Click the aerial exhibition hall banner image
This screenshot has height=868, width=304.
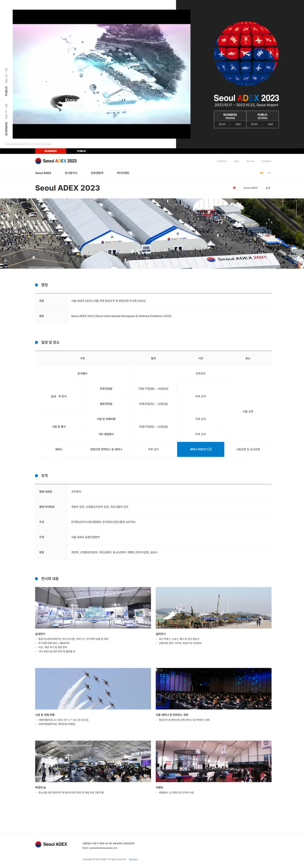pyautogui.click(x=152, y=233)
